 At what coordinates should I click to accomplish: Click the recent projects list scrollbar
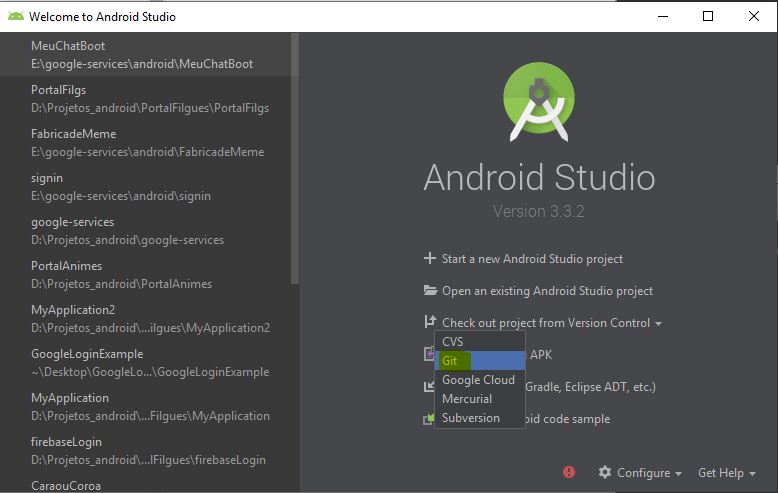pos(295,159)
